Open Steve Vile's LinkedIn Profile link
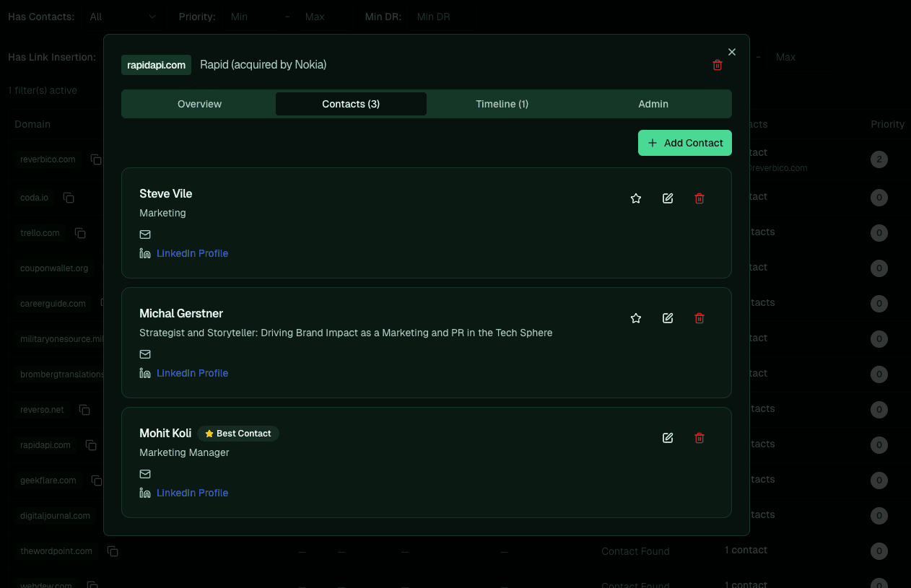The height and width of the screenshot is (588, 911). click(x=192, y=253)
